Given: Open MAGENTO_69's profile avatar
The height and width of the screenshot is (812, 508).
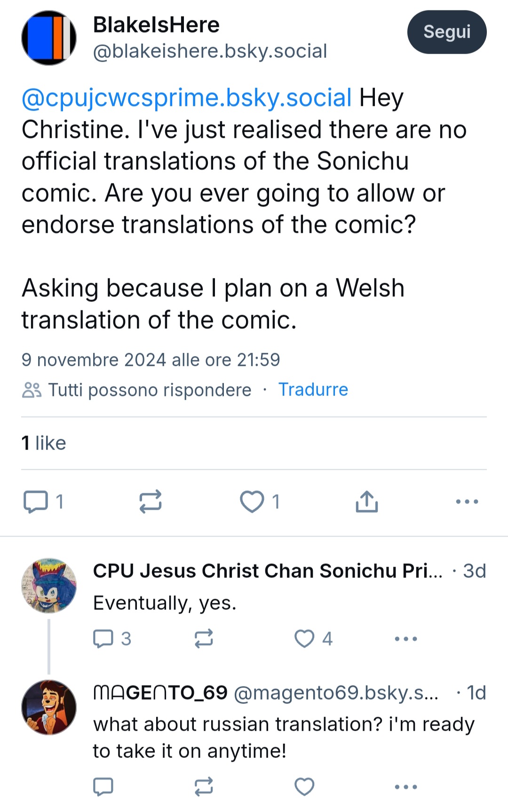Looking at the screenshot, I should 49,707.
